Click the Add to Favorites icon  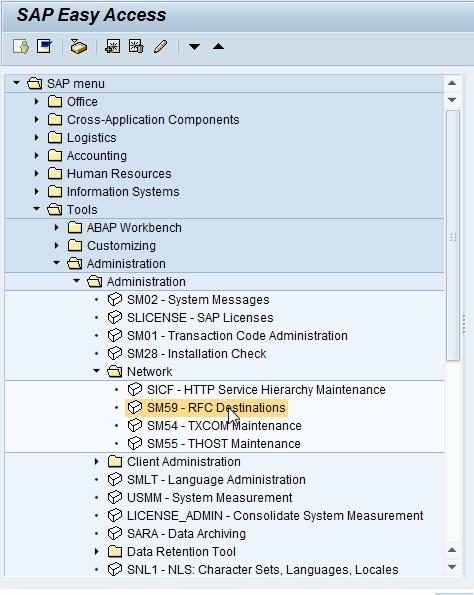click(x=112, y=47)
